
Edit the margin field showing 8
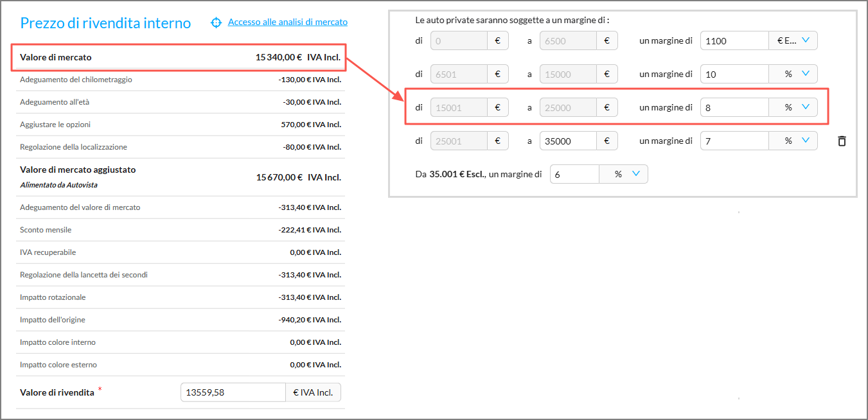coord(734,108)
